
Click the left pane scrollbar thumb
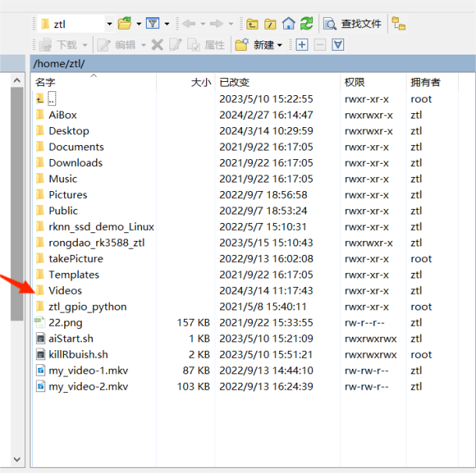[17, 204]
